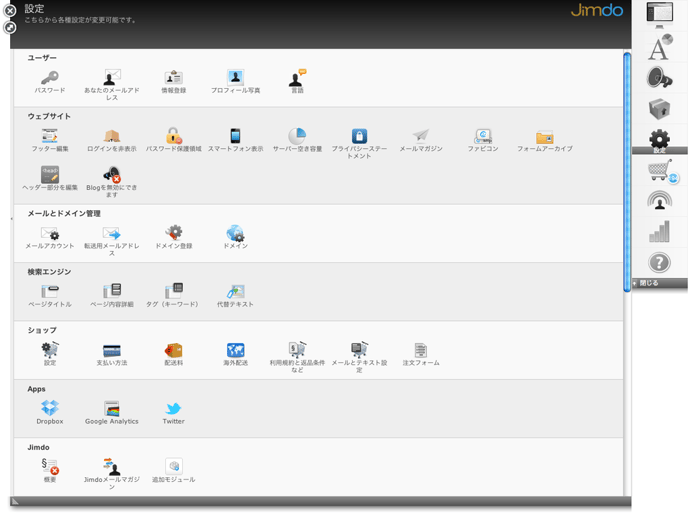Click the パスワード保護領域 padlock icon
The height and width of the screenshot is (515, 690).
click(173, 137)
